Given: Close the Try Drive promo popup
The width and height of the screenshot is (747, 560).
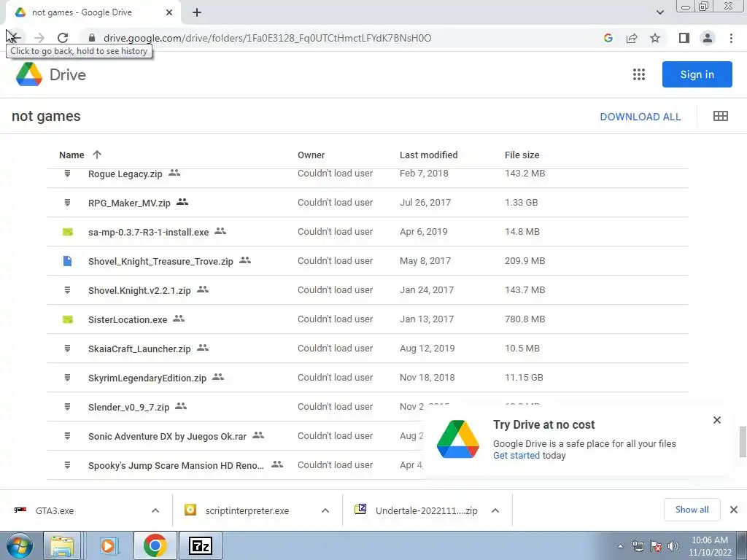Looking at the screenshot, I should [x=717, y=420].
